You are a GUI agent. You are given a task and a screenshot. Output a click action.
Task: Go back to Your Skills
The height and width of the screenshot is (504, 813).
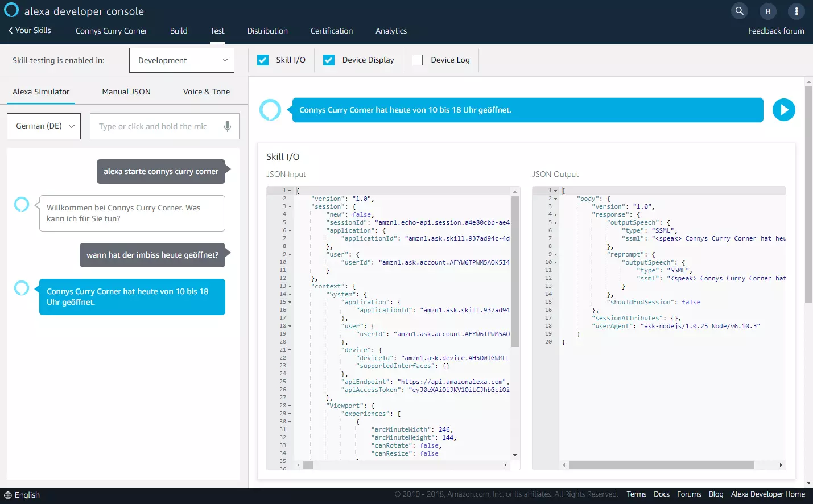[x=30, y=30]
